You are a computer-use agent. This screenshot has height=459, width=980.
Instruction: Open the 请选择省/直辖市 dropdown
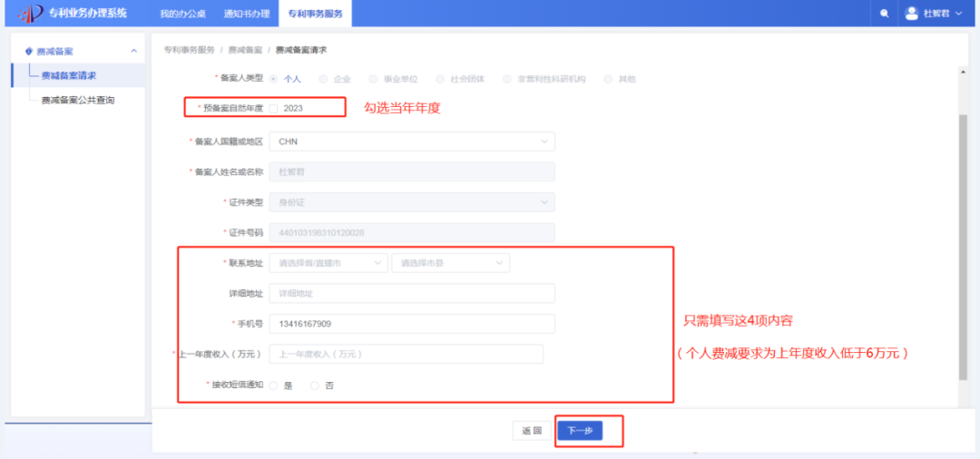tap(328, 264)
